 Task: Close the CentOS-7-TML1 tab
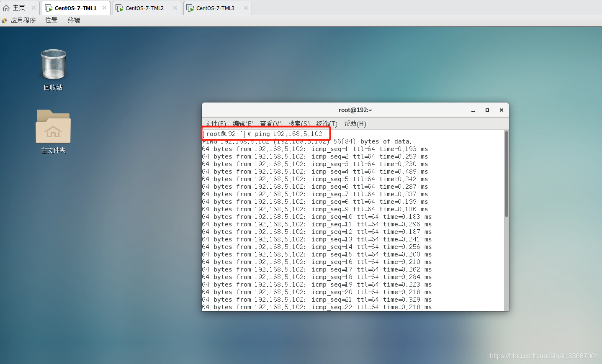click(104, 8)
